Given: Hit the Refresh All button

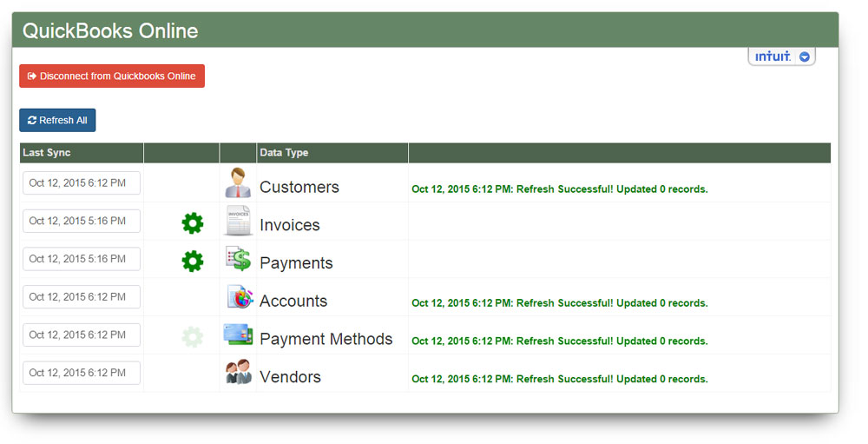Looking at the screenshot, I should point(57,121).
